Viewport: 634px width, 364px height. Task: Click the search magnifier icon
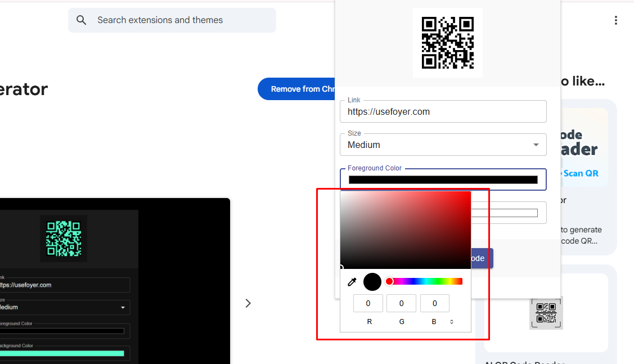point(81,20)
